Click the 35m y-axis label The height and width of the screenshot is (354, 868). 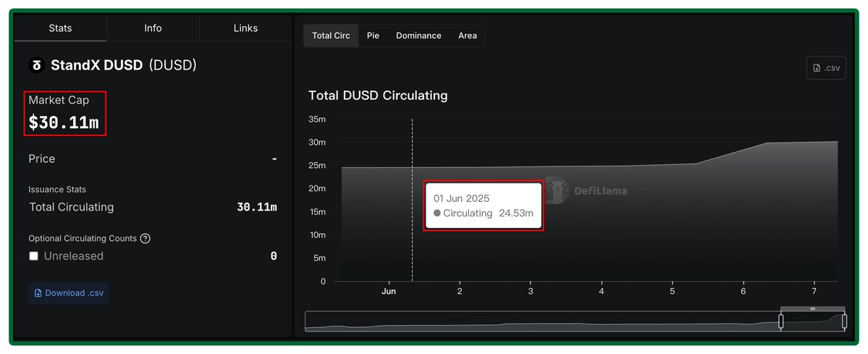coord(317,119)
